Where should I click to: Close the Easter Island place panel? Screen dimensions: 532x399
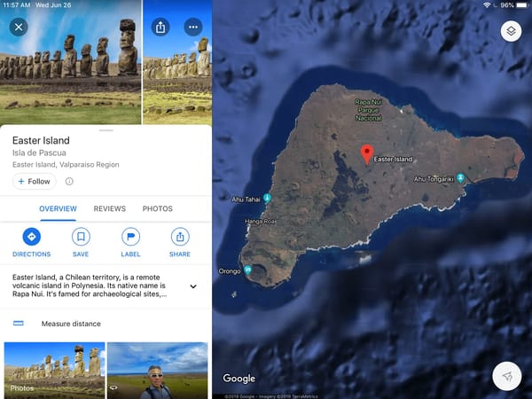pyautogui.click(x=19, y=27)
